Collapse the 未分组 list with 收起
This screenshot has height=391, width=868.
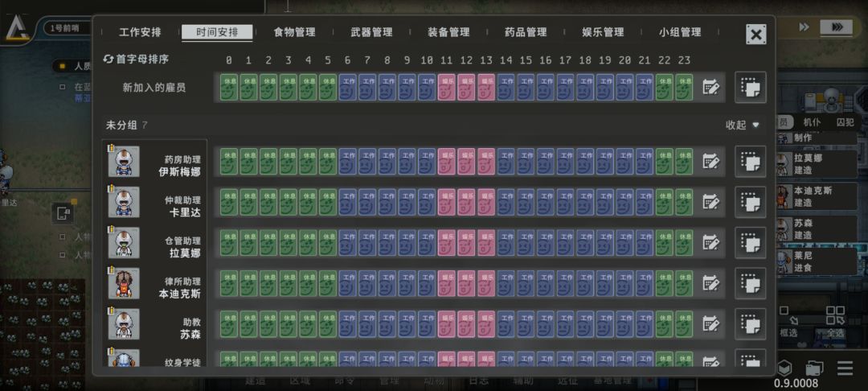click(742, 126)
